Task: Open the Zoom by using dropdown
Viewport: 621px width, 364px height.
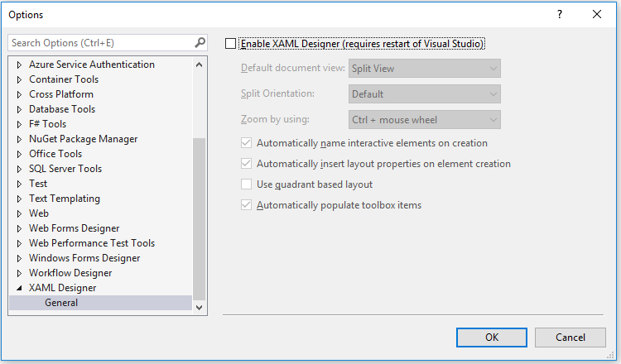Action: coord(424,120)
